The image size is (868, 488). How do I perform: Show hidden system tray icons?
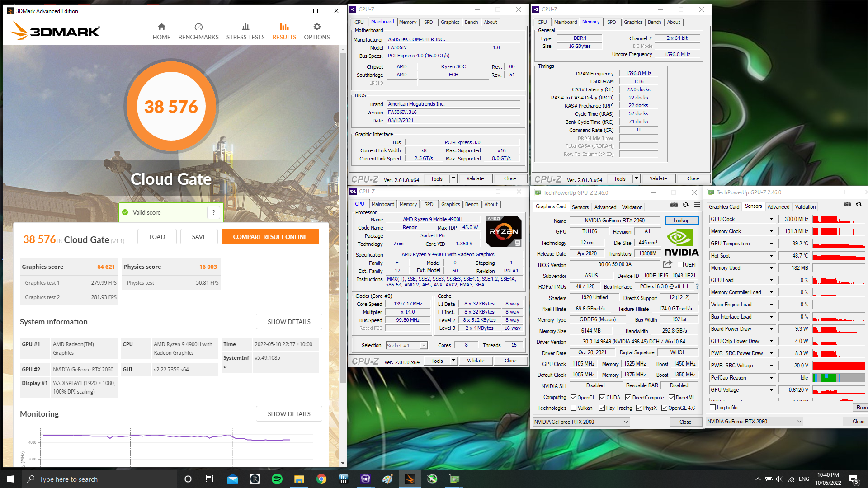(758, 479)
